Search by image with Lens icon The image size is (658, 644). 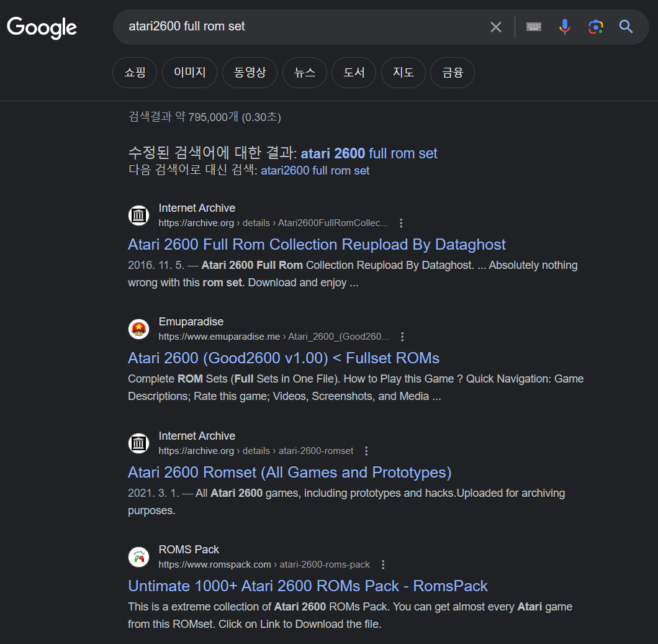pyautogui.click(x=595, y=27)
